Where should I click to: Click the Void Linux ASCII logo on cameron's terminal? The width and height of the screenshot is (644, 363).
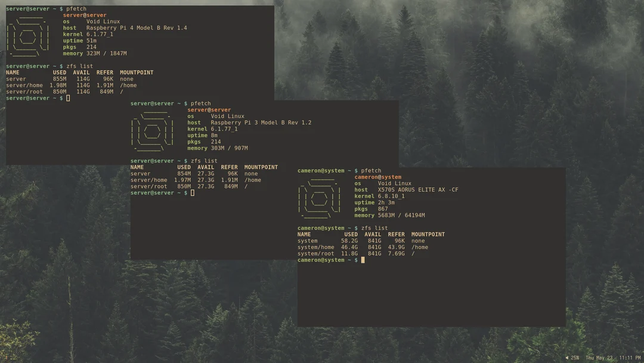point(319,196)
